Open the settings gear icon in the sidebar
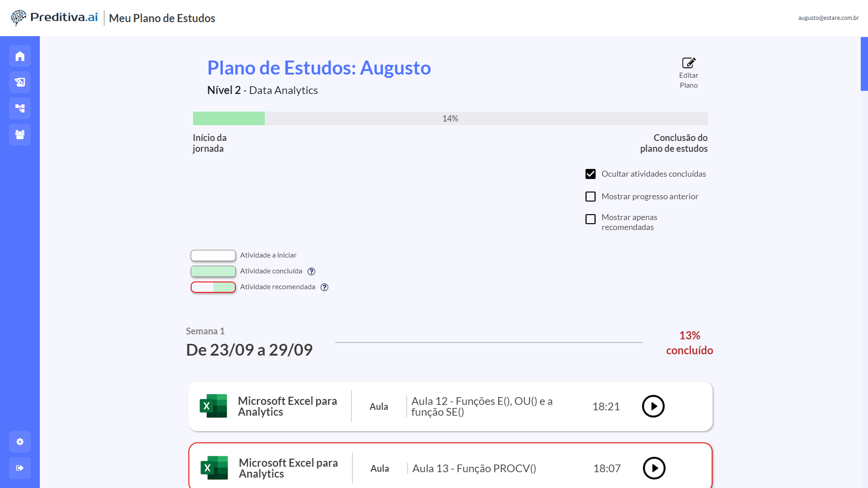Screen dimensions: 868x488 click(20, 442)
